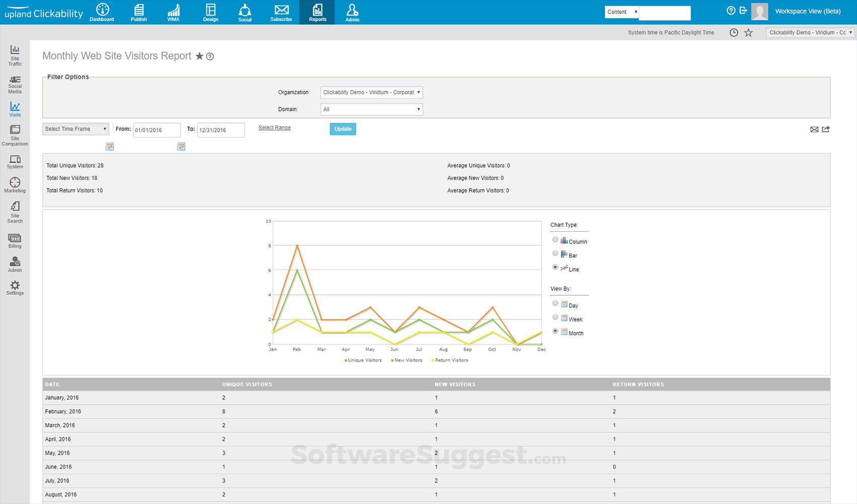Open the calendar picker for the From date
This screenshot has height=504, width=857.
pyautogui.click(x=109, y=146)
